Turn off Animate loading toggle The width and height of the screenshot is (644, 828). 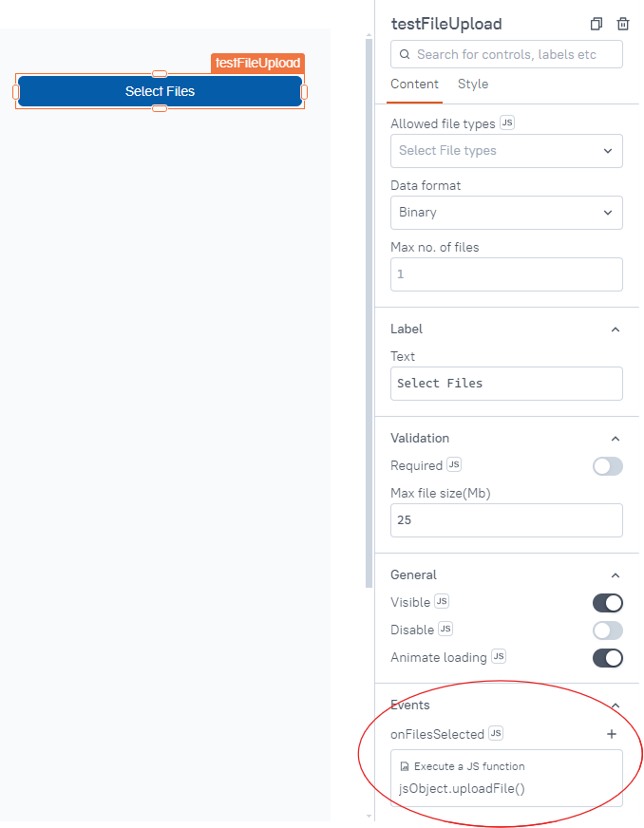(607, 658)
